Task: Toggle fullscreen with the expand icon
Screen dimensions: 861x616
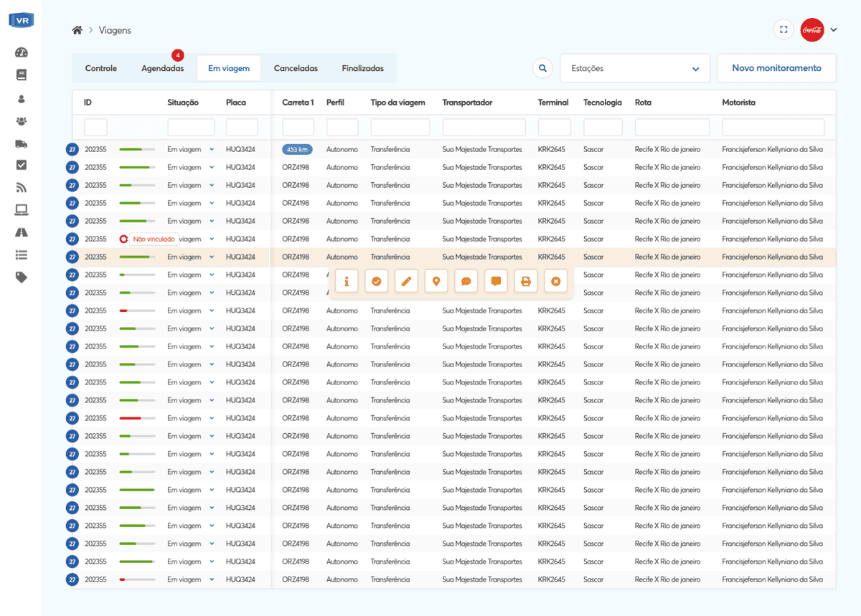Action: click(x=784, y=30)
